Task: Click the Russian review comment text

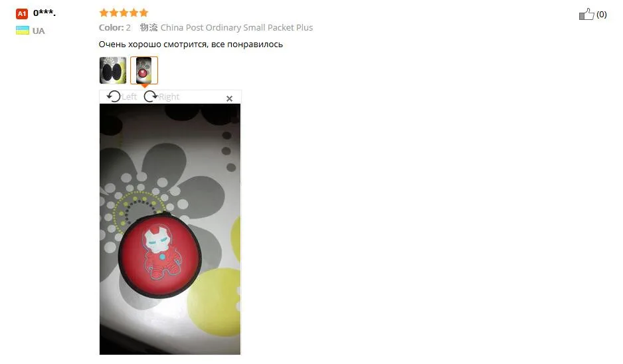Action: 191,44
